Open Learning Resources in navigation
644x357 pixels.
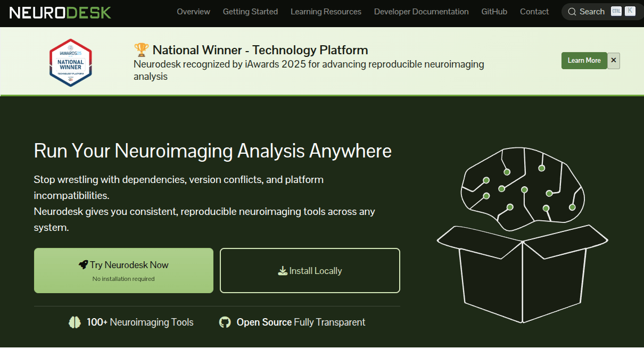[326, 12]
